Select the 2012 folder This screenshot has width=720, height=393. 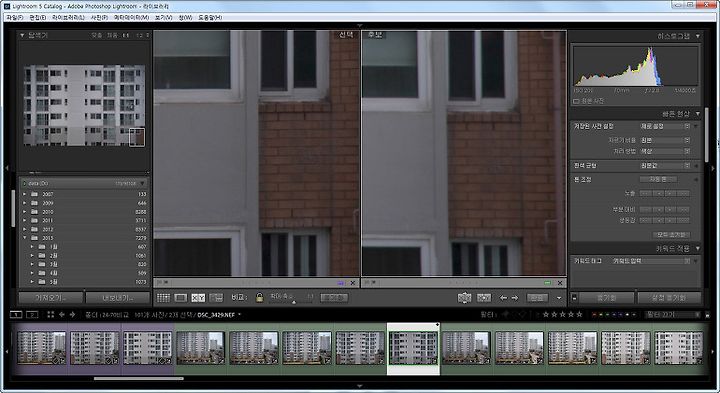[x=84, y=229]
